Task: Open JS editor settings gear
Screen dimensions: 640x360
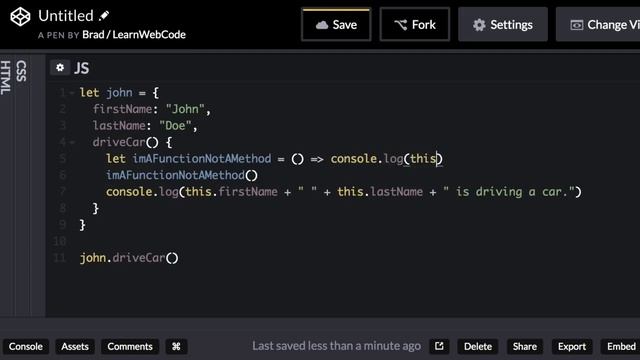Action: 60,67
